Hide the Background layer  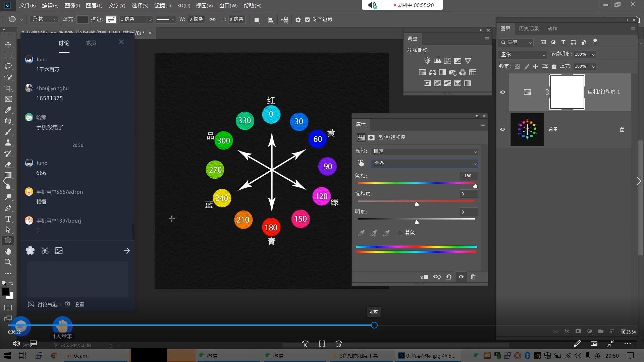coord(502,129)
